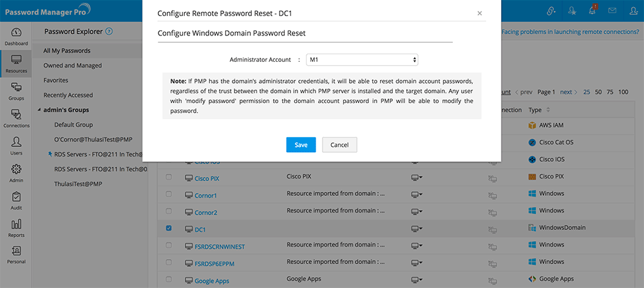
Task: Open the user account icon in header
Action: (x=634, y=11)
